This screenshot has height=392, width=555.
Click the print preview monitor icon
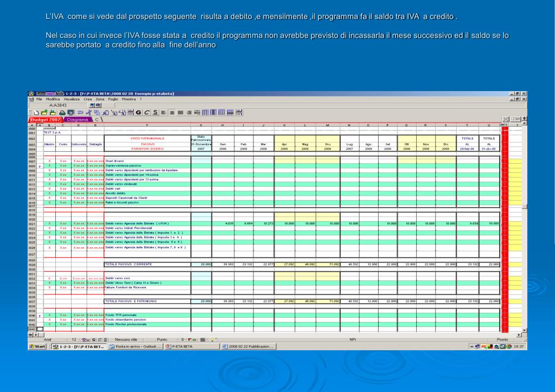click(71, 113)
